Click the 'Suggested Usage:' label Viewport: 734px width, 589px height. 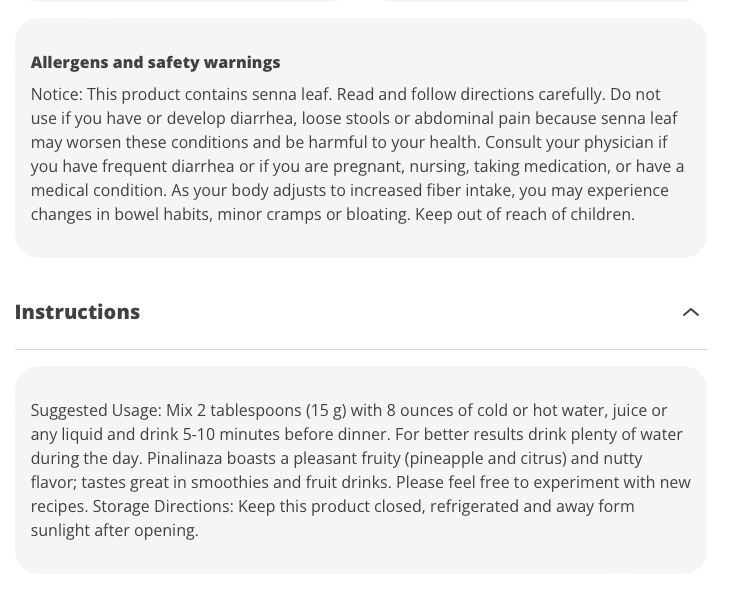95,410
